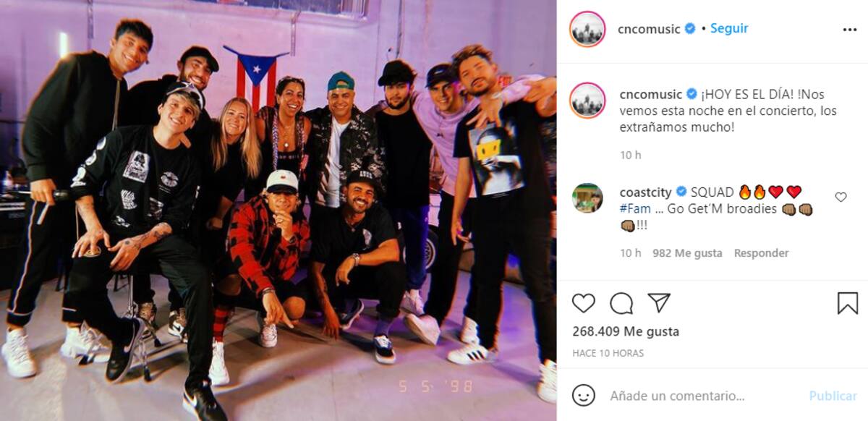
Task: Click the coastcity username in comment
Action: 646,192
